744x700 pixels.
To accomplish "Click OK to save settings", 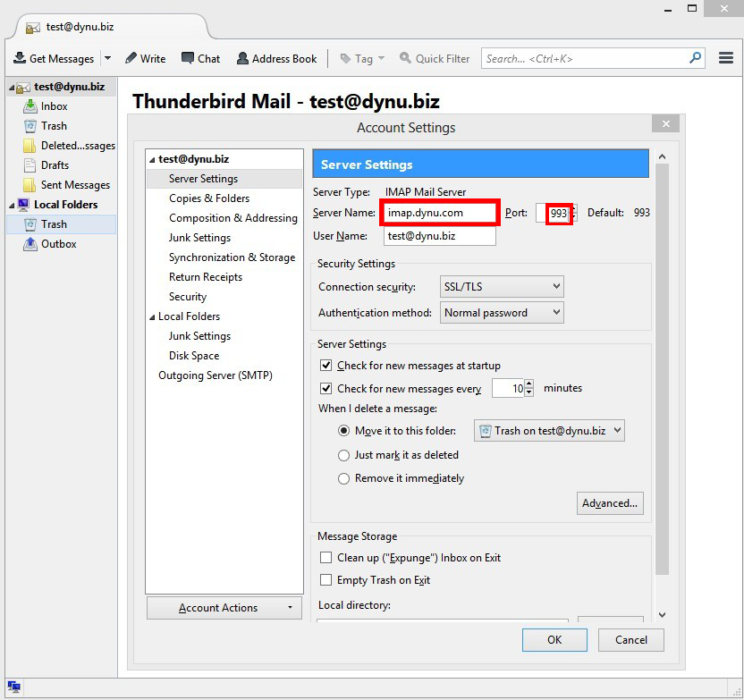I will click(x=554, y=640).
